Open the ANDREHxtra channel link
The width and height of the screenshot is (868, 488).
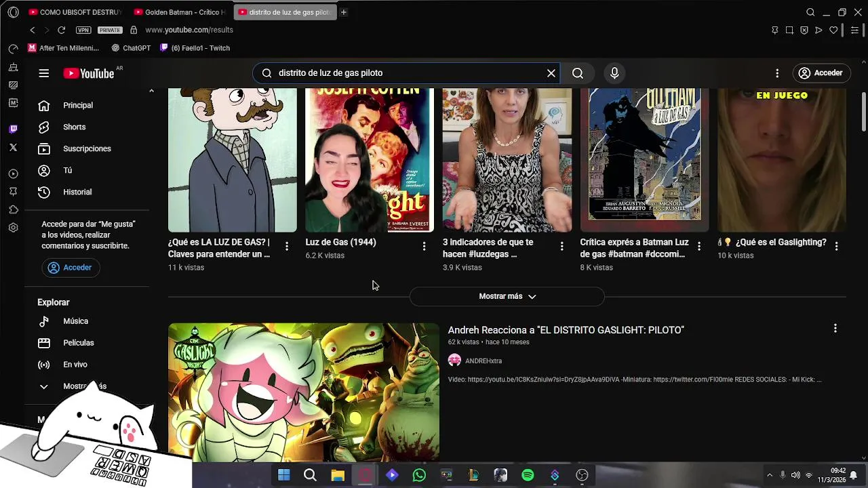pyautogui.click(x=484, y=361)
